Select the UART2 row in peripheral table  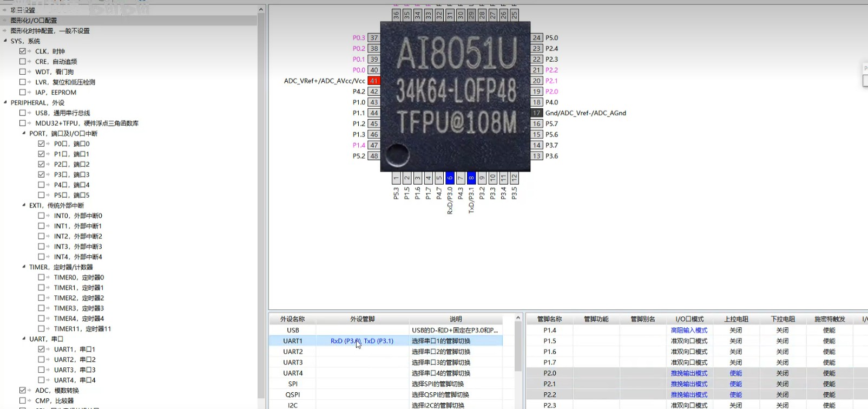[386, 352]
